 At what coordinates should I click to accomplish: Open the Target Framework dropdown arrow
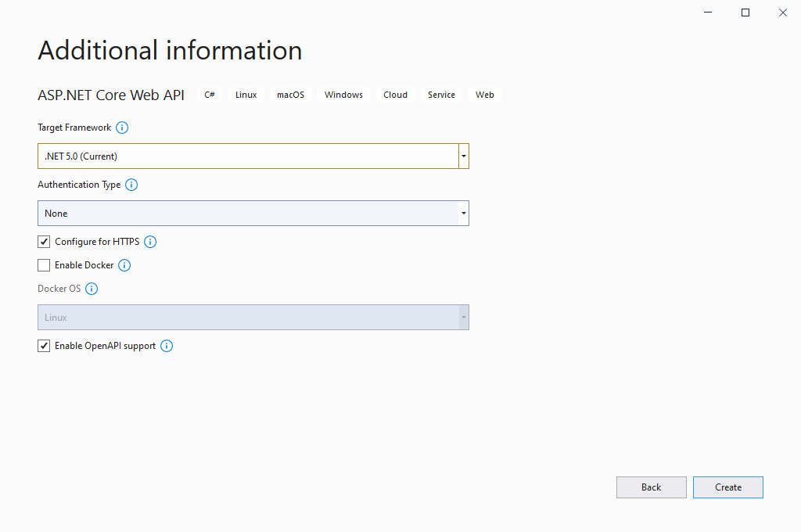[x=464, y=156]
